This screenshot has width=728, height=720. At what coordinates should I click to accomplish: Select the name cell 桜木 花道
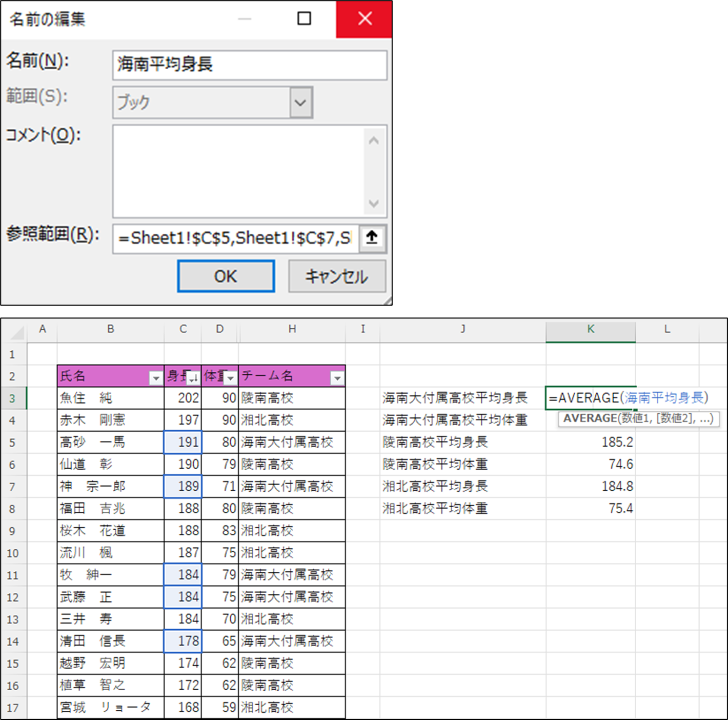(x=111, y=531)
